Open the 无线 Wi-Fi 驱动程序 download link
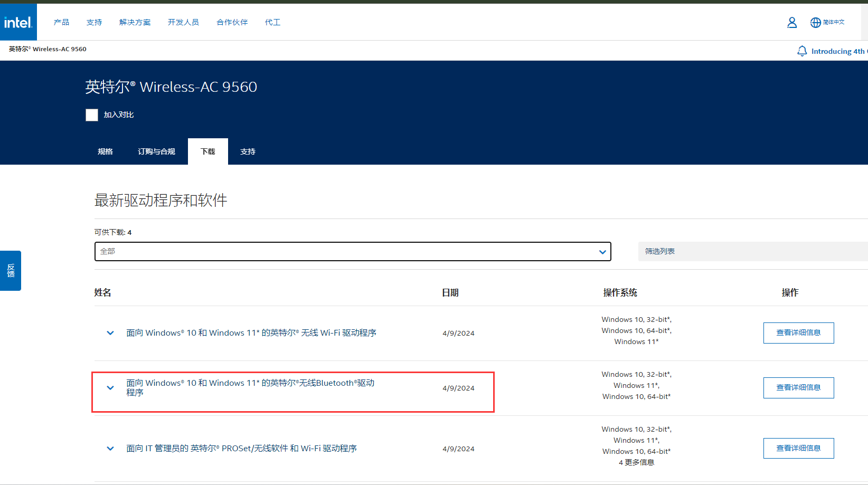This screenshot has height=485, width=868. point(251,333)
